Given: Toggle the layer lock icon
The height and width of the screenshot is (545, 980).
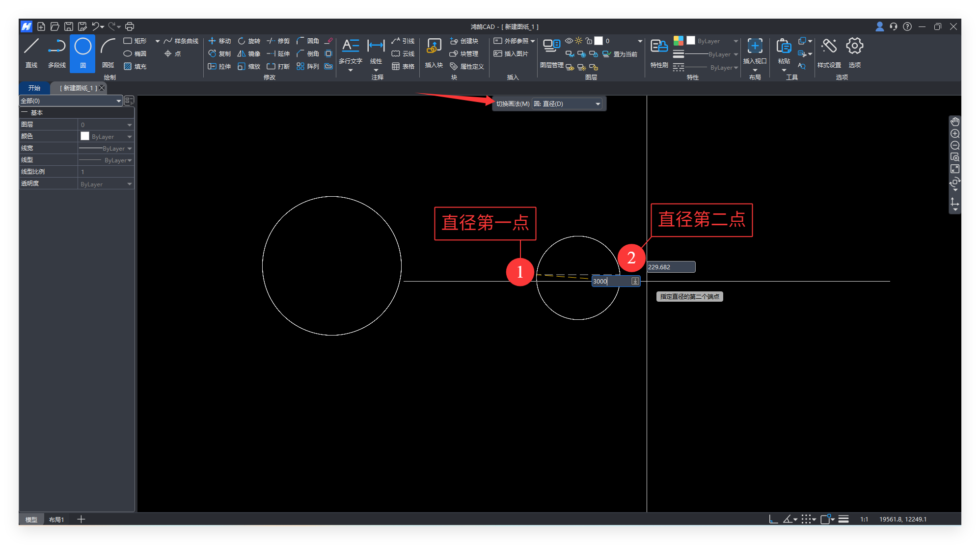Looking at the screenshot, I should click(589, 41).
